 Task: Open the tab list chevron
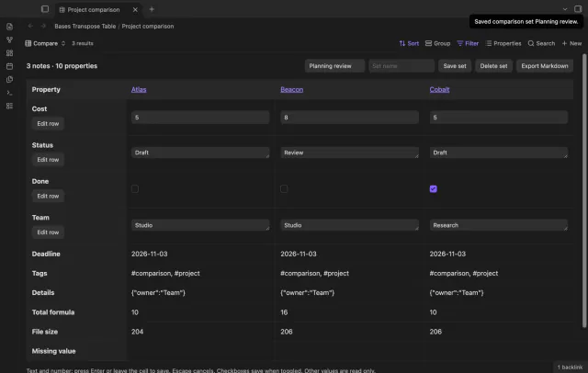[x=565, y=9]
